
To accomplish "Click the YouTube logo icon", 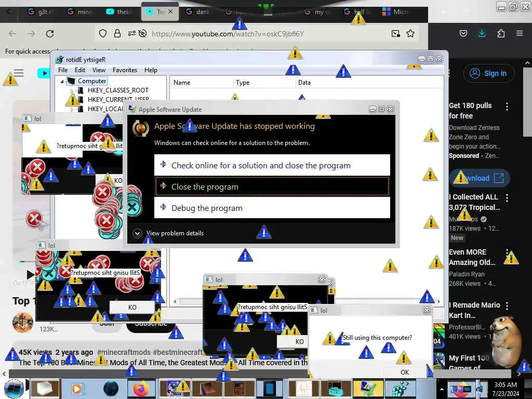I will pos(44,73).
